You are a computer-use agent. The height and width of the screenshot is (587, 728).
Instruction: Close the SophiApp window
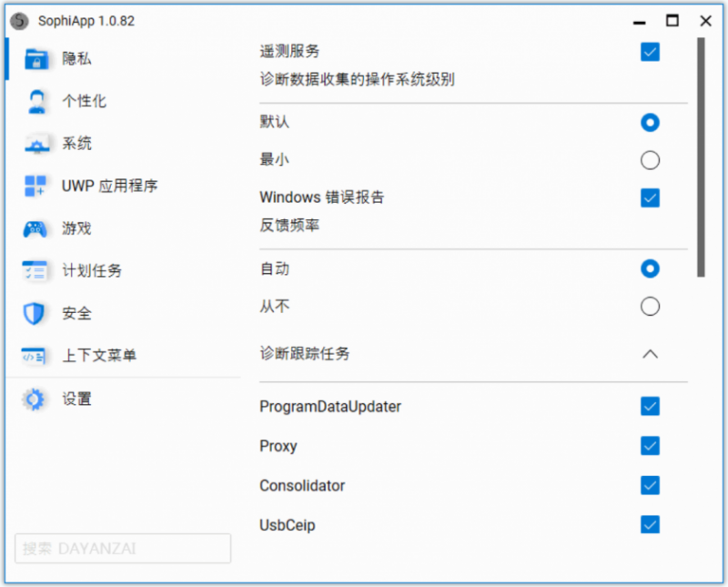[706, 21]
